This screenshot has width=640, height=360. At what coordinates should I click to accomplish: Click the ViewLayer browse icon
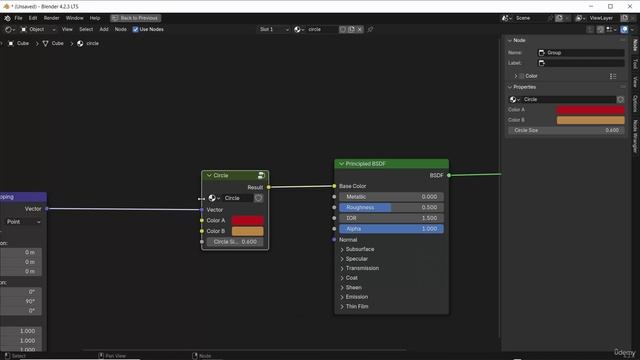click(x=580, y=18)
